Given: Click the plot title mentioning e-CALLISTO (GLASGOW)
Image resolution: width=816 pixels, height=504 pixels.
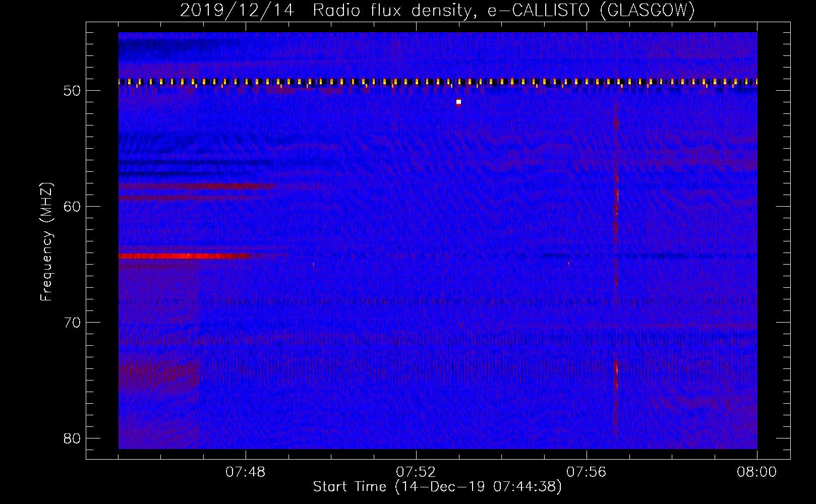Looking at the screenshot, I should (437, 10).
